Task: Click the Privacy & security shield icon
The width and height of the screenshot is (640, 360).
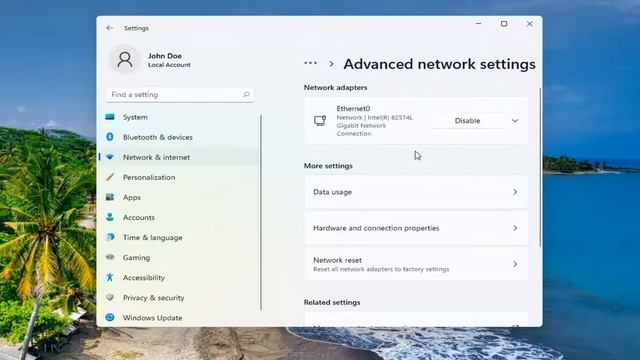Action: 110,297
